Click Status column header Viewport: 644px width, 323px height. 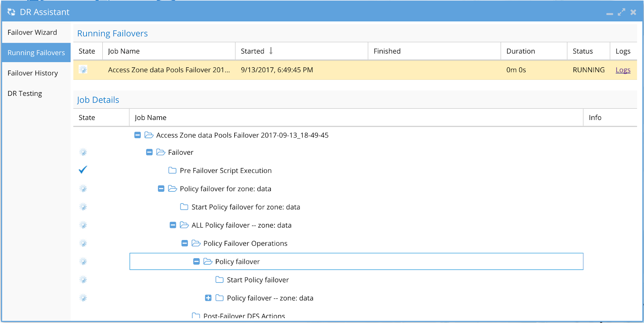pos(588,51)
